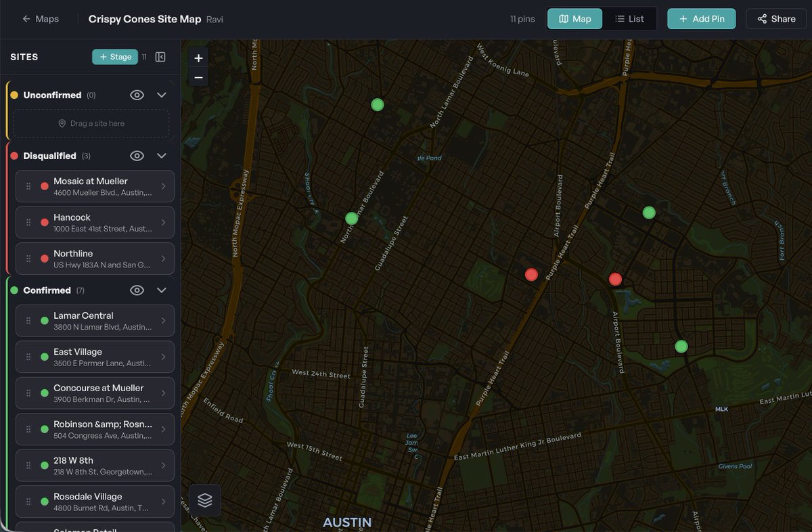
Task: Select the Robinson & Rosn site row
Action: click(95, 429)
